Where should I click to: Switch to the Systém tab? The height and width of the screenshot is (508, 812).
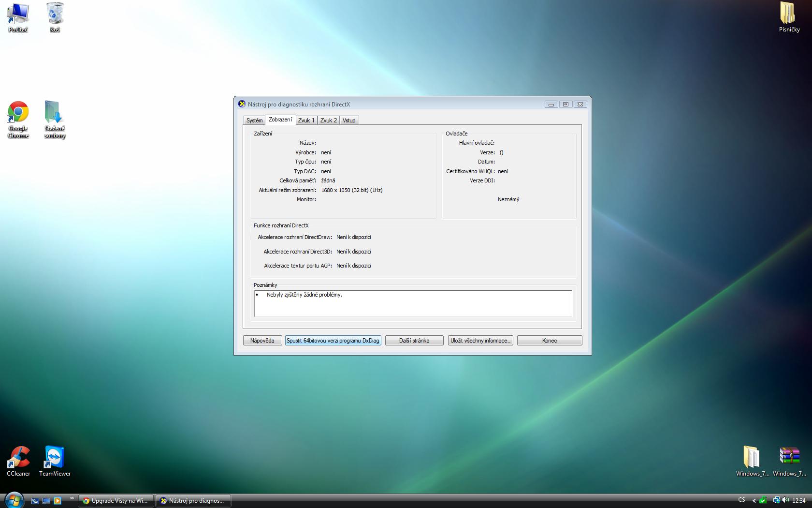point(254,120)
